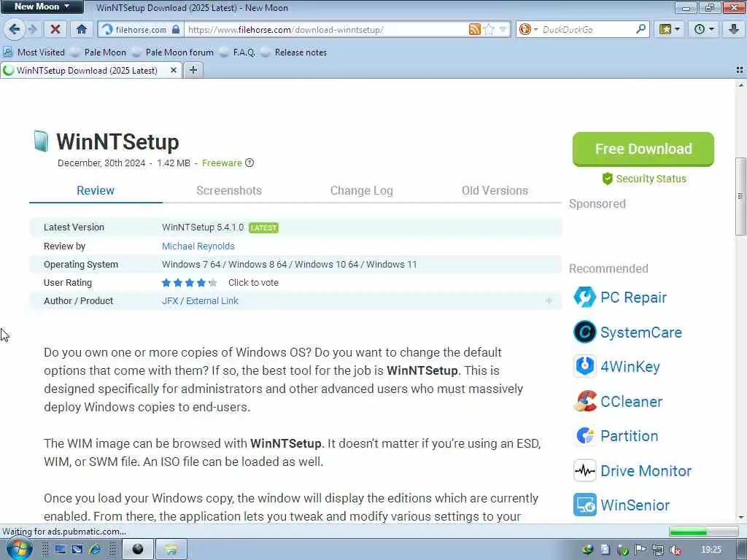
Task: Click the WinSenior icon
Action: coord(584,505)
